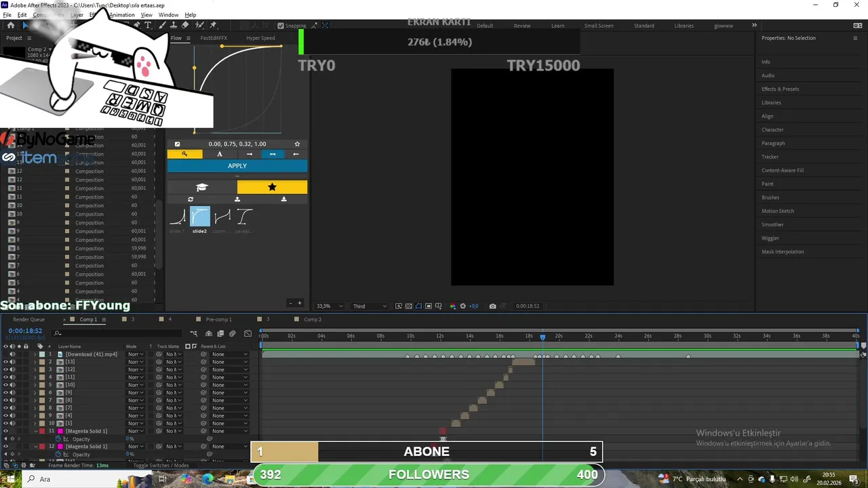Open the Motion Sketch panel
Screen dimensions: 868x488
(777, 211)
